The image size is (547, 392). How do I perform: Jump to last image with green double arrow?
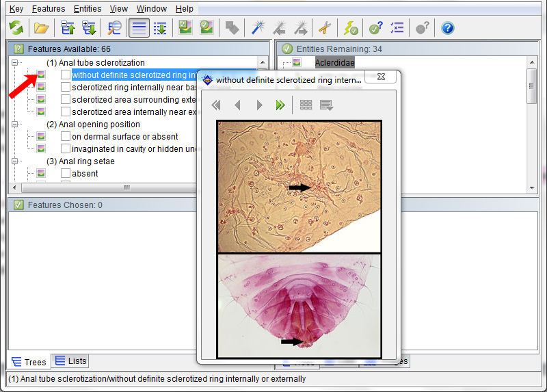280,105
